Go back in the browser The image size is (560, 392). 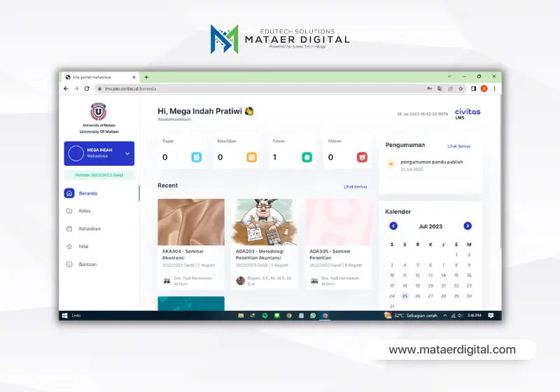point(66,88)
